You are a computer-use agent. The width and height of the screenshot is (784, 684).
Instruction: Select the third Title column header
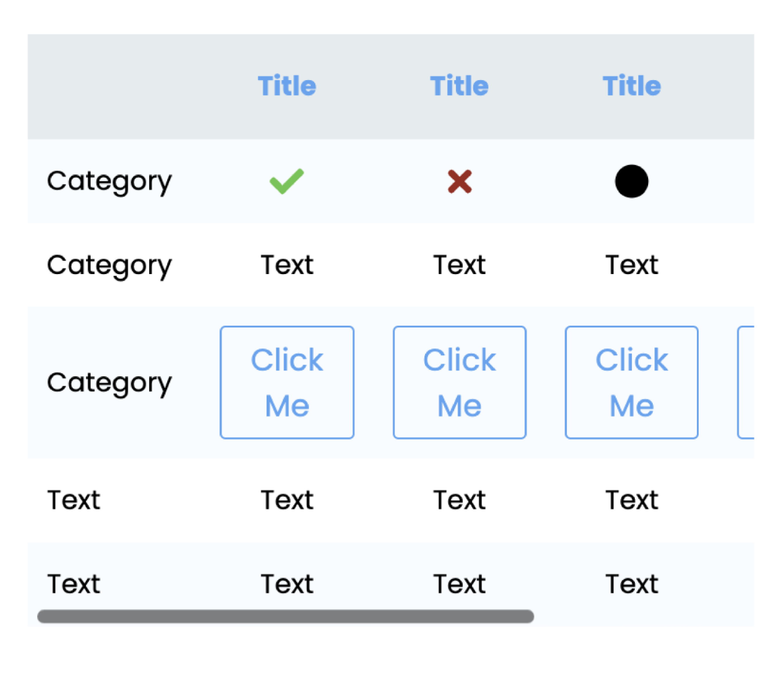point(632,86)
